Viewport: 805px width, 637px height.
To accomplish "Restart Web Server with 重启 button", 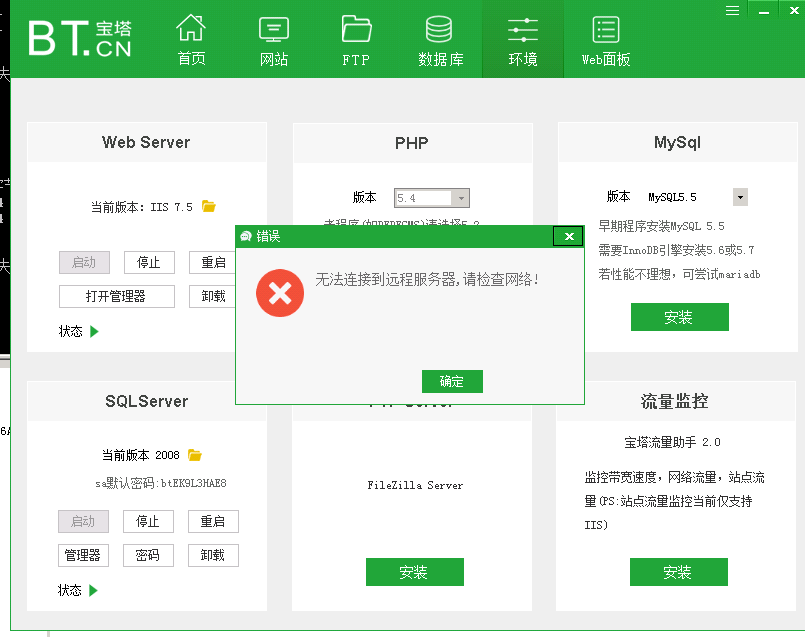I will (x=212, y=262).
